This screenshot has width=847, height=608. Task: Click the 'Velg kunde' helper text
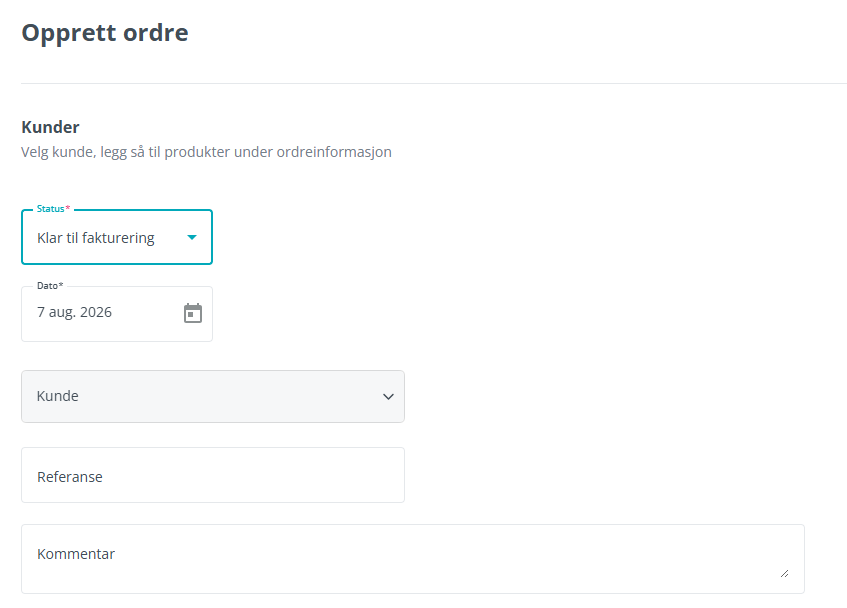point(206,152)
